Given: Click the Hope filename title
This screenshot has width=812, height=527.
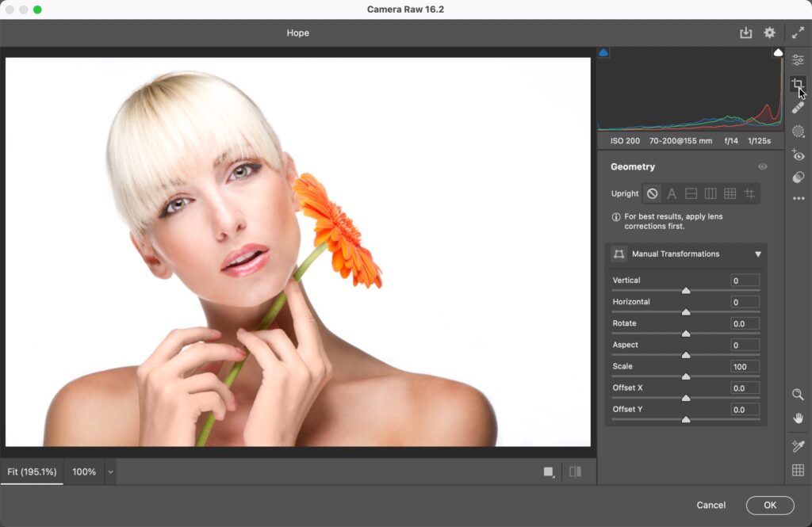Looking at the screenshot, I should coord(298,32).
